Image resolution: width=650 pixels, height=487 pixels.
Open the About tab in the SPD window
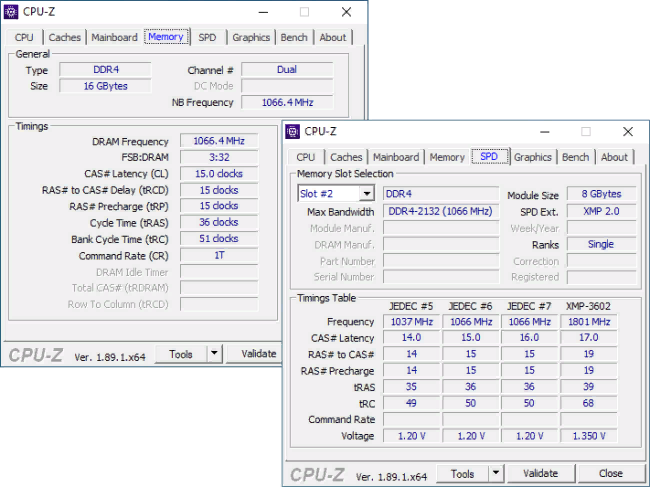tap(614, 157)
